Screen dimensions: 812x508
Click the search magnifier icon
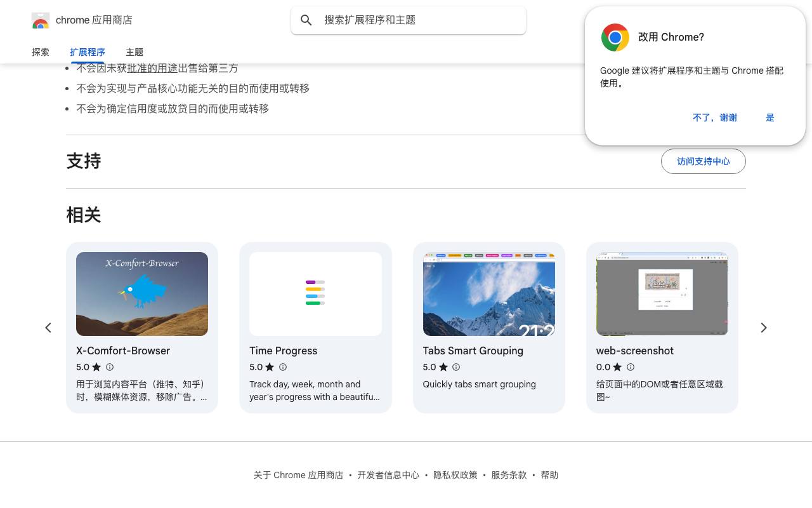(x=306, y=20)
